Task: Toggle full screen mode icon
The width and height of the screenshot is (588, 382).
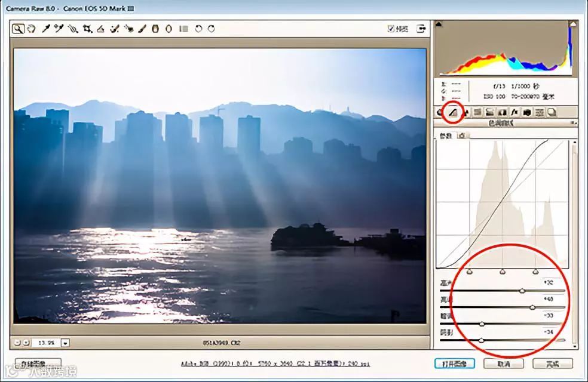Action: 421,29
